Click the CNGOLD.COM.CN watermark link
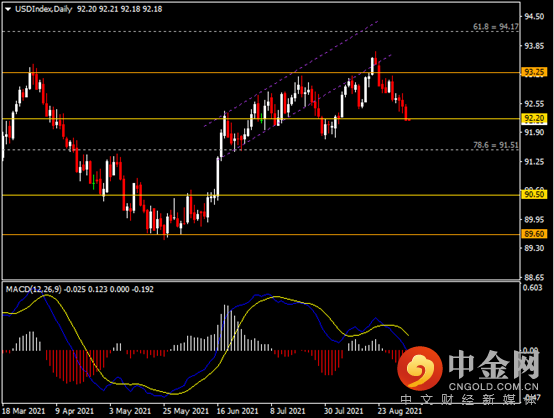 494,386
